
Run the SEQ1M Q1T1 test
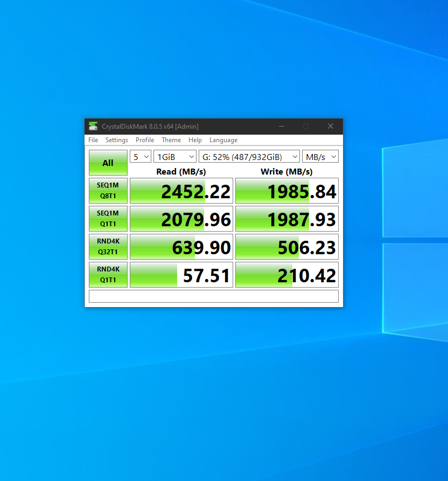(108, 218)
